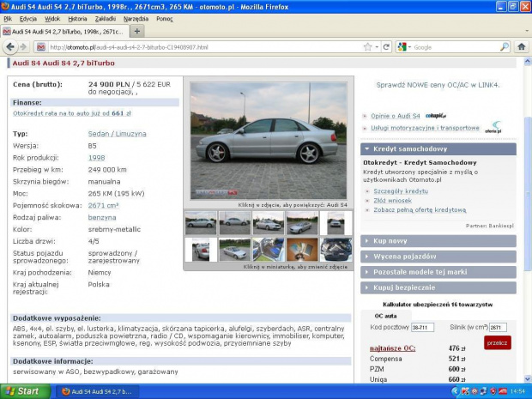Click the oferia.pl logo icon

(493, 127)
